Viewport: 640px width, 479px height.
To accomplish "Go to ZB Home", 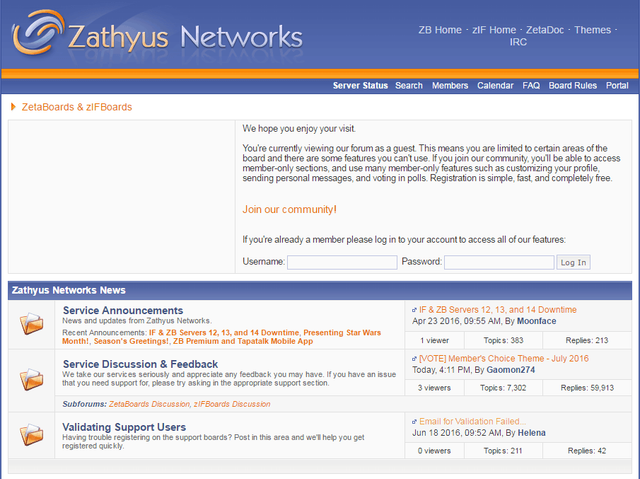I will 440,30.
